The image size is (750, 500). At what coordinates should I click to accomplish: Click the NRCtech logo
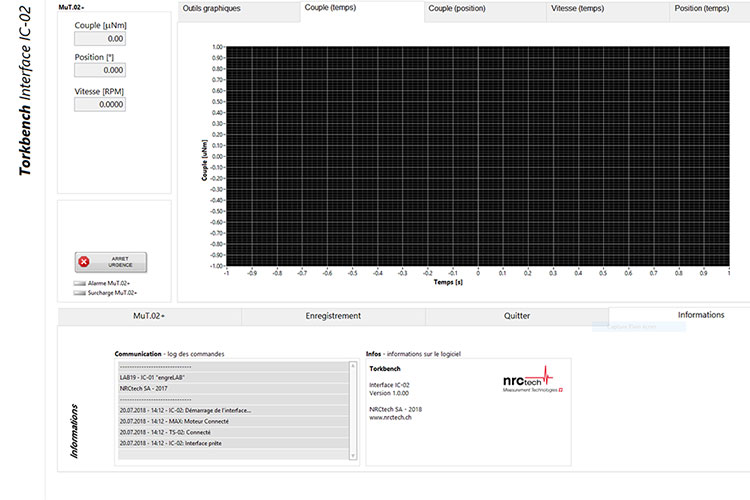click(x=532, y=380)
